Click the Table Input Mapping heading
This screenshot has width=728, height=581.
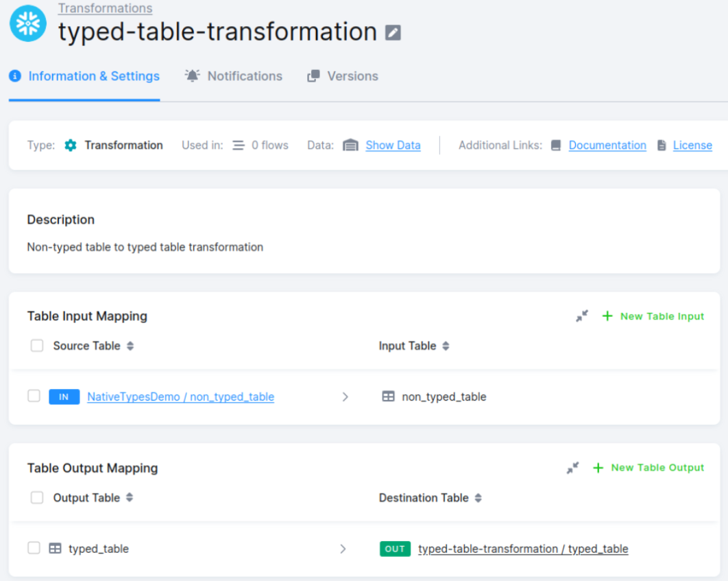point(87,316)
